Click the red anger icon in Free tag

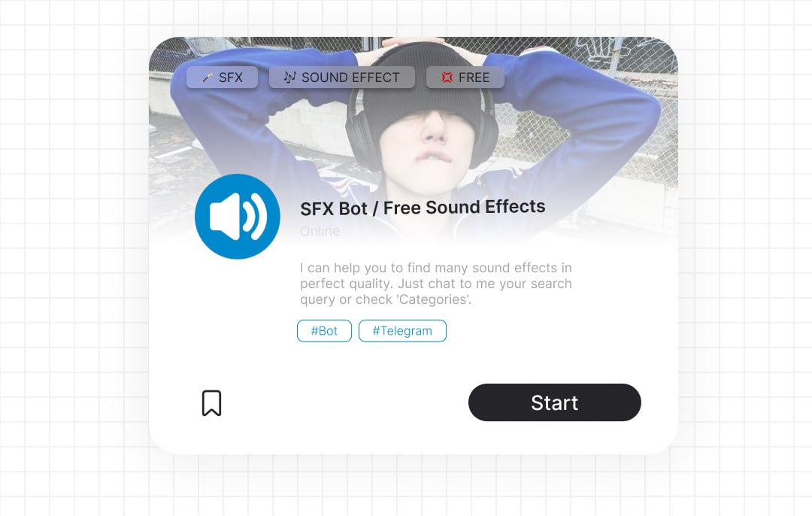447,77
